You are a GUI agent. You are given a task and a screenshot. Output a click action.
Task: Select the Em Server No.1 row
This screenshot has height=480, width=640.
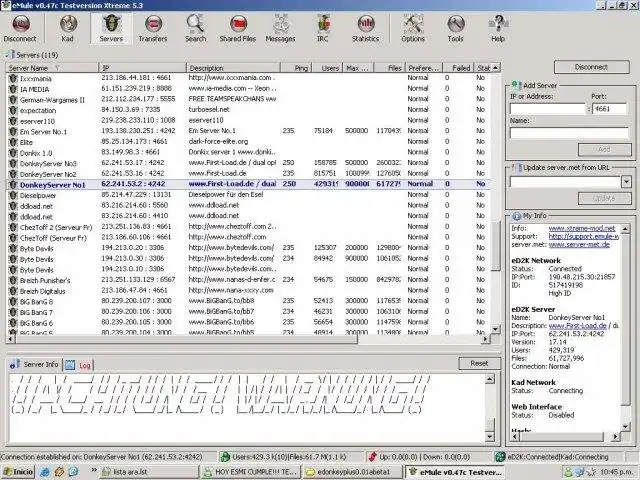[248, 131]
